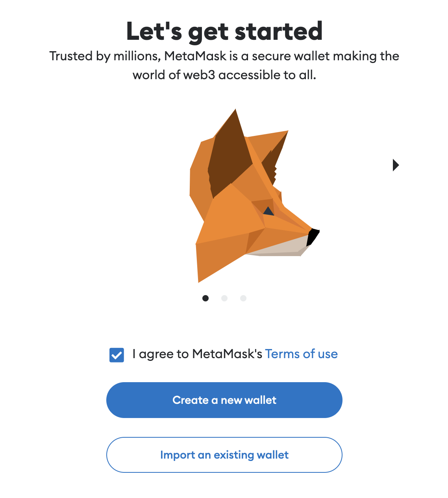Screen dimensions: 448x498
Task: Select the first carousel dot indicator
Action: (x=205, y=298)
